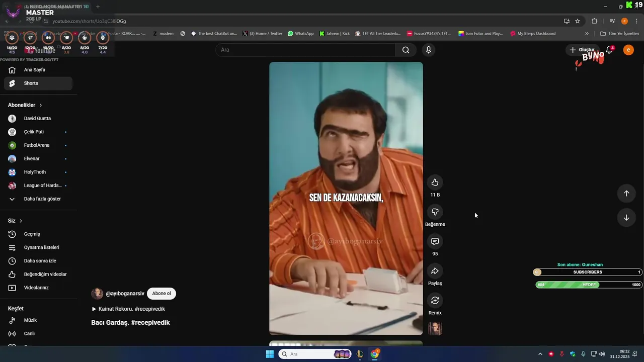Open My Blerps Dashboard bookmark
The height and width of the screenshot is (362, 644).
pyautogui.click(x=533, y=34)
